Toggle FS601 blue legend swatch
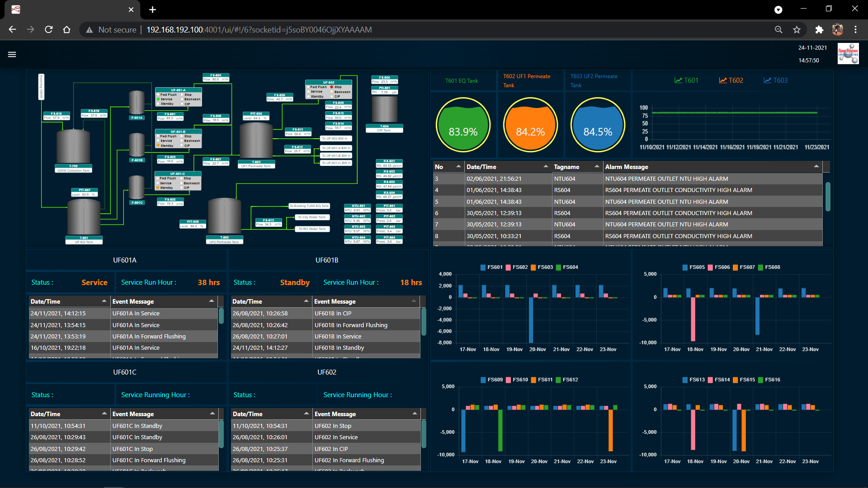868x488 pixels. [x=483, y=267]
